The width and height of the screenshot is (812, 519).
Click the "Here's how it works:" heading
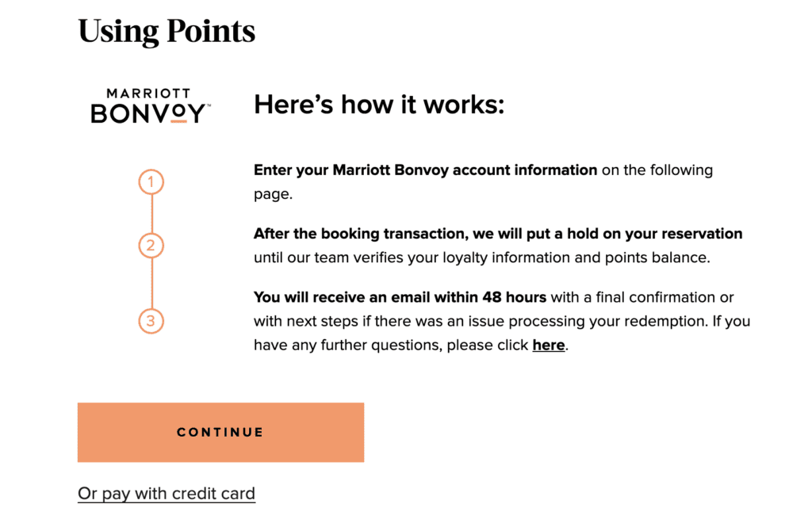click(379, 105)
